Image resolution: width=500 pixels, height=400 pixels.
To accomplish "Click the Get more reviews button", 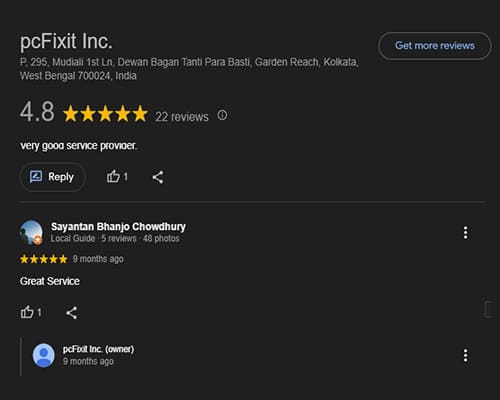I will pos(435,46).
